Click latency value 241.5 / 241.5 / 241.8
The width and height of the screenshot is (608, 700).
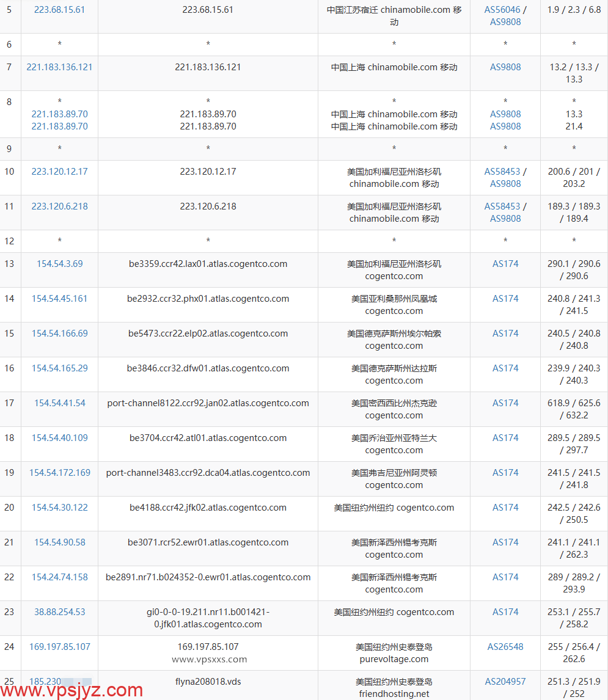574,478
